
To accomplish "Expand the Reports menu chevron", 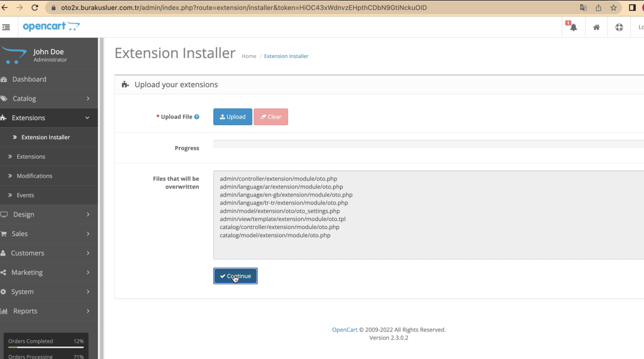I will pyautogui.click(x=88, y=311).
